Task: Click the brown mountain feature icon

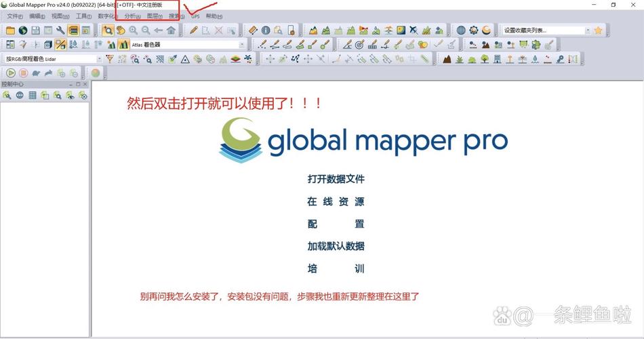Action: [447, 59]
